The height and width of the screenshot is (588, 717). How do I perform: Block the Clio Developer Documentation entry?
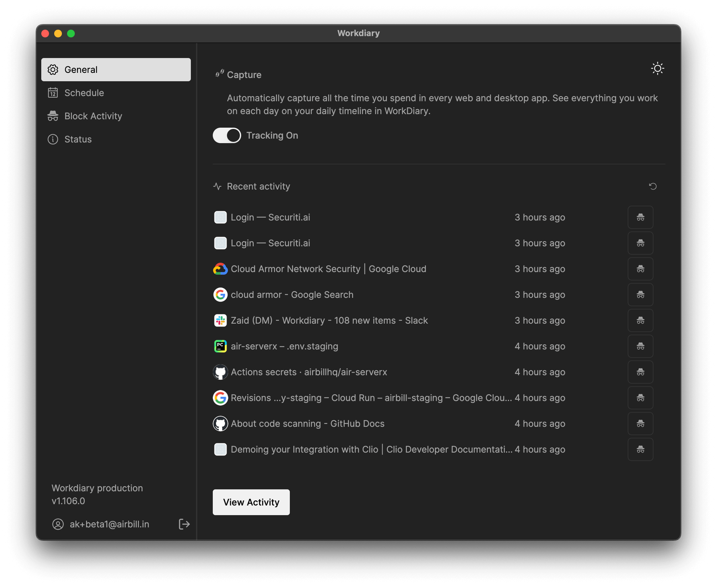click(x=640, y=449)
